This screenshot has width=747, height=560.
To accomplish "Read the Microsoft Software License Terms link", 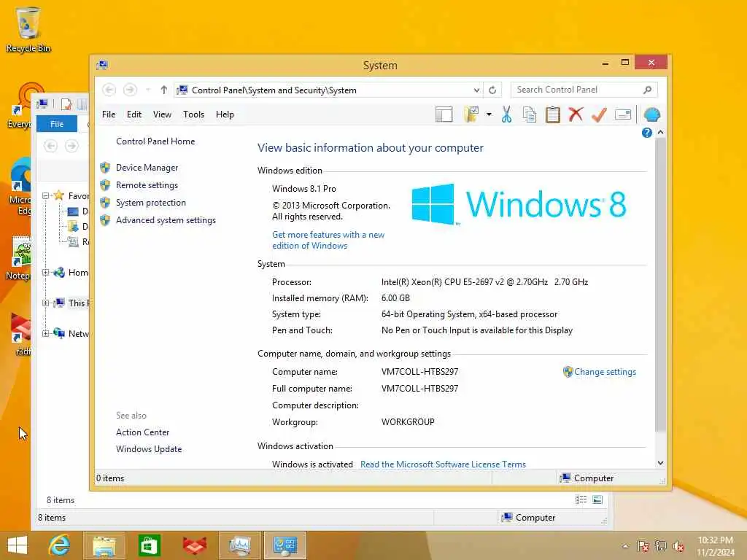I will (x=443, y=464).
